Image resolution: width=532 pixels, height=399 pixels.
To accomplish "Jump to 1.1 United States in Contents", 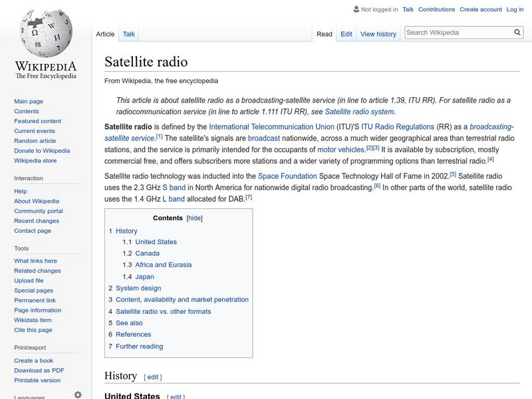I will click(x=156, y=242).
